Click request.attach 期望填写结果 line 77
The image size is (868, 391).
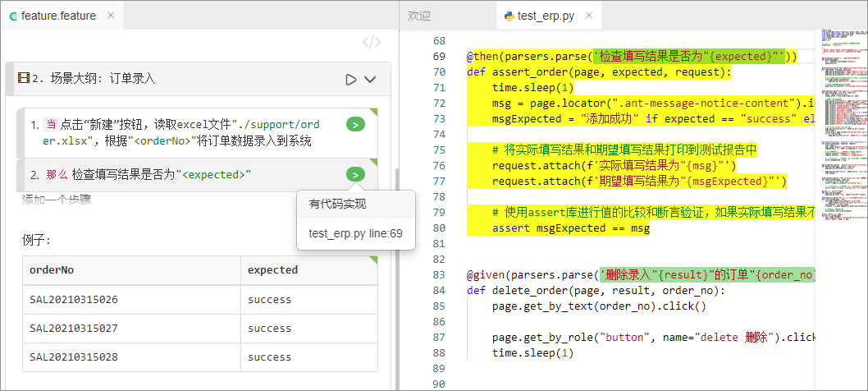639,181
